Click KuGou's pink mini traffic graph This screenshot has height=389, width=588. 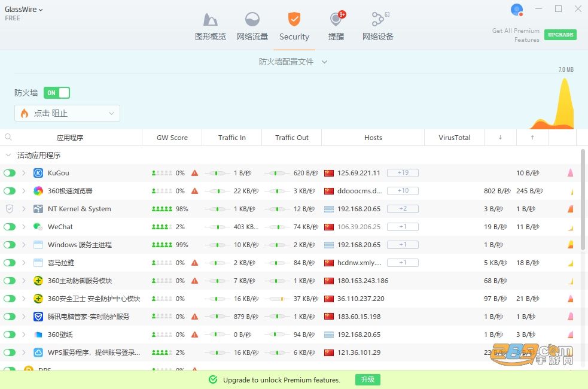click(571, 173)
